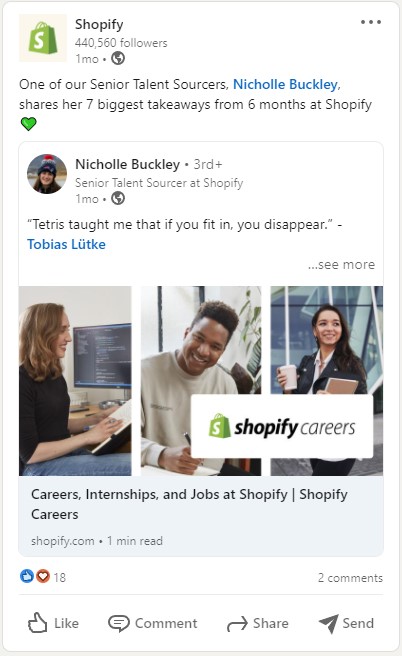402x656 pixels.
Task: Send post with the paper plane icon
Action: pyautogui.click(x=346, y=623)
